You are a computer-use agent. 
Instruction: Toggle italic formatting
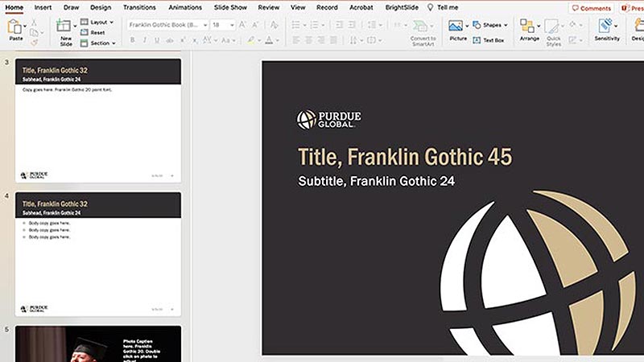coord(145,40)
